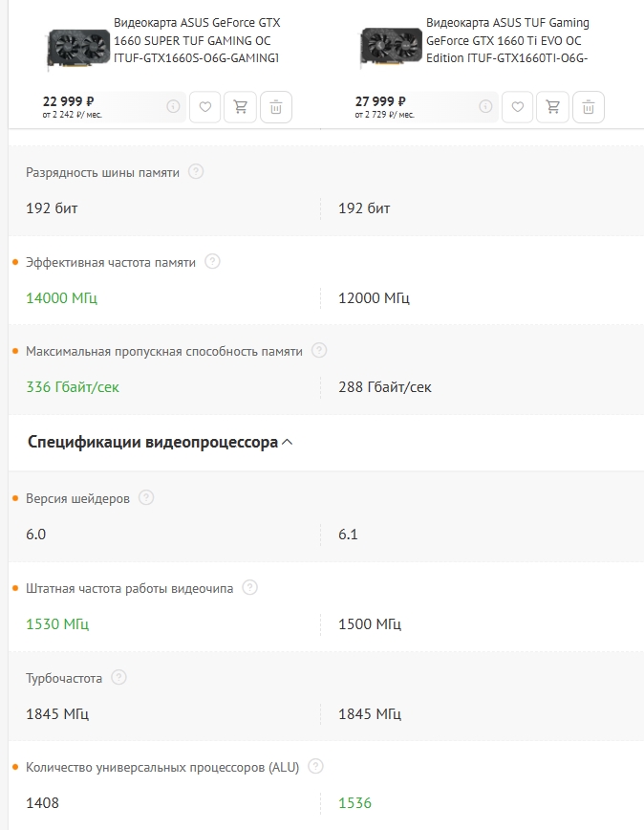Screen dimensions: 644x830
Task: Show help for Эффективная частота памяти
Action: click(212, 261)
